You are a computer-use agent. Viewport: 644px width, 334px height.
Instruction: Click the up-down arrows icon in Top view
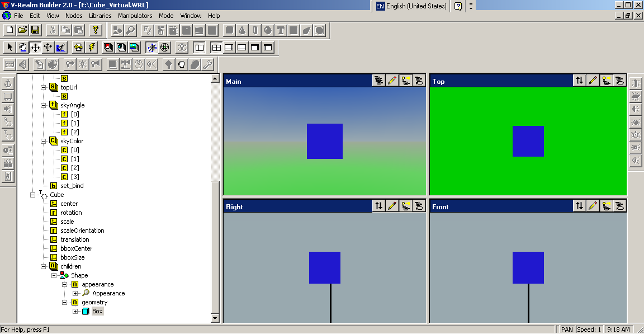tap(579, 81)
